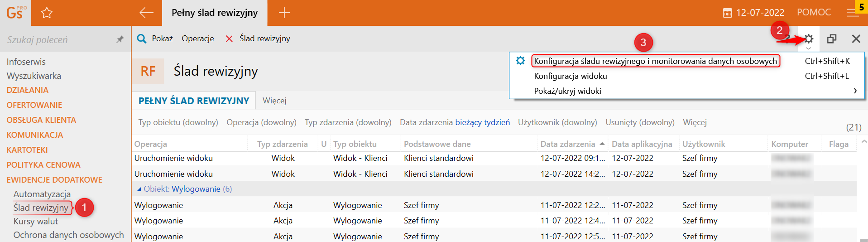Open the settings gear icon
This screenshot has height=242, width=868.
809,39
